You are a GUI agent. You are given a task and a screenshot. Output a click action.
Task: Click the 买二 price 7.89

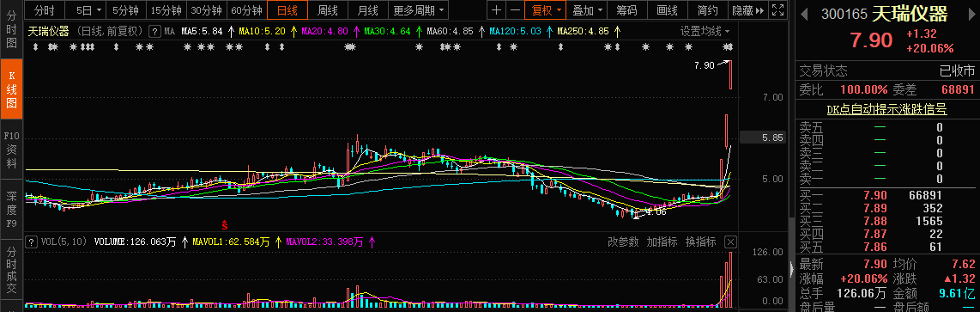(x=874, y=208)
